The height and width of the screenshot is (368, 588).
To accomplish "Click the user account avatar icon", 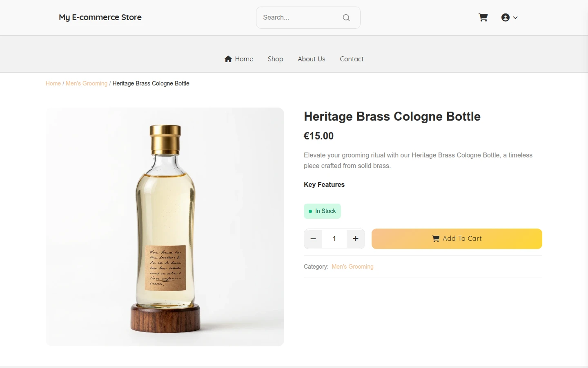I will tap(506, 17).
